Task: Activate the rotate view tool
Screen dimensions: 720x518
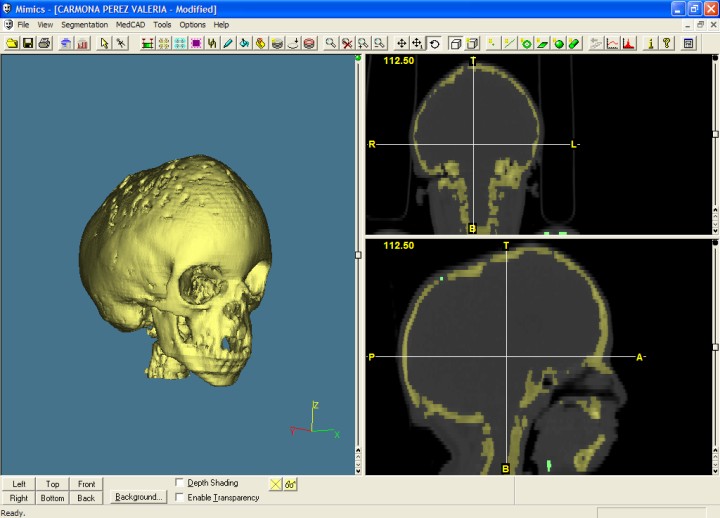Action: 434,43
